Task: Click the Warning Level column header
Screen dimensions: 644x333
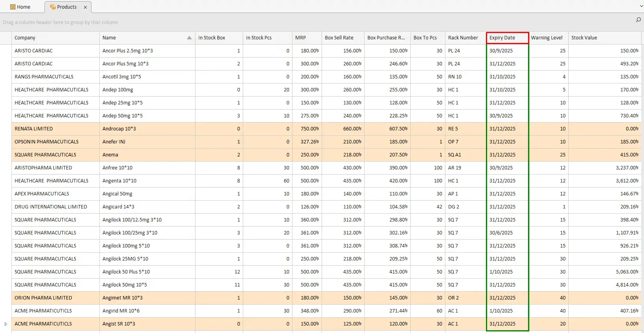Action: (x=549, y=38)
